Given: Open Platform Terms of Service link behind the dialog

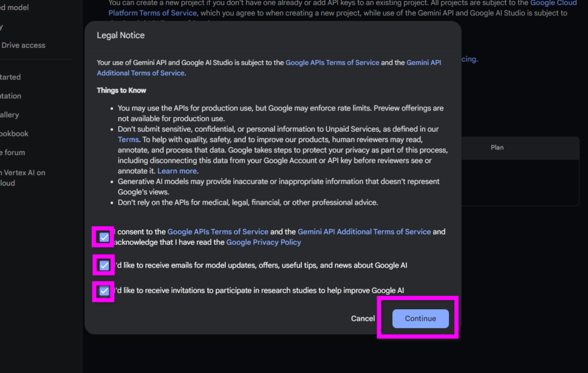Looking at the screenshot, I should pyautogui.click(x=153, y=13).
